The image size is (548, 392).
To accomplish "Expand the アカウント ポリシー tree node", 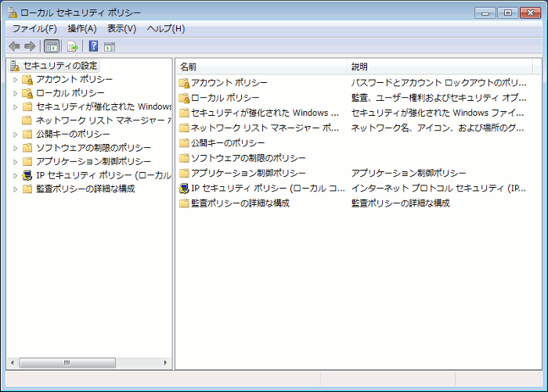I will coord(15,80).
